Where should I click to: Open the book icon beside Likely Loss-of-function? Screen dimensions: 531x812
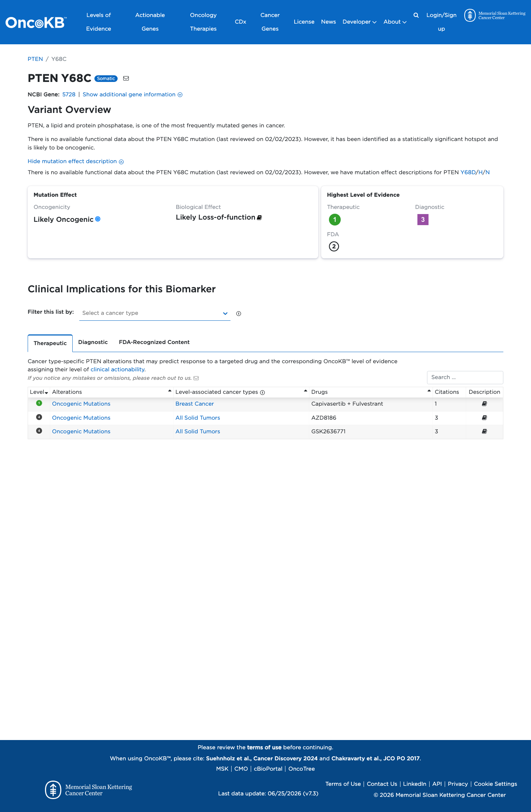pos(259,217)
